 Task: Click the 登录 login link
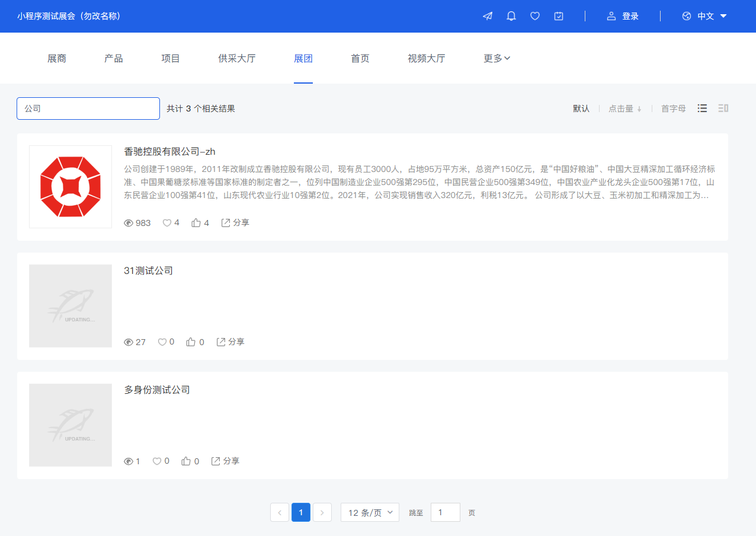point(630,16)
